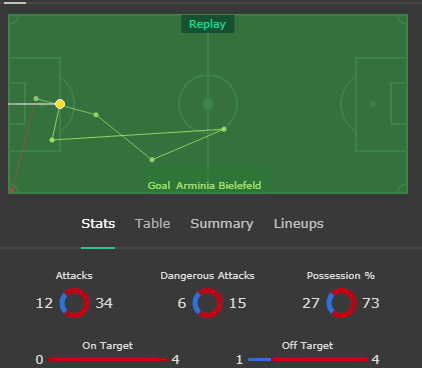Click the Attacks value 34
The image size is (422, 368).
(104, 303)
